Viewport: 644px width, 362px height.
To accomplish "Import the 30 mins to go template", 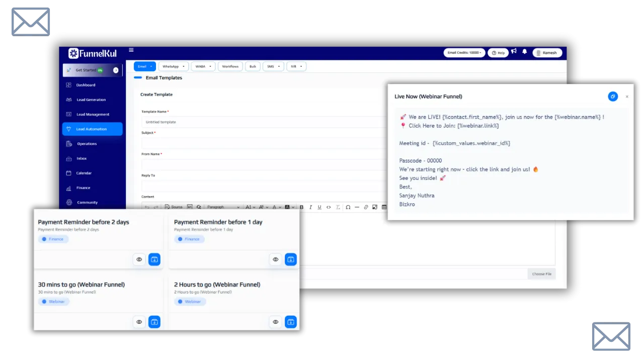I will tap(154, 322).
